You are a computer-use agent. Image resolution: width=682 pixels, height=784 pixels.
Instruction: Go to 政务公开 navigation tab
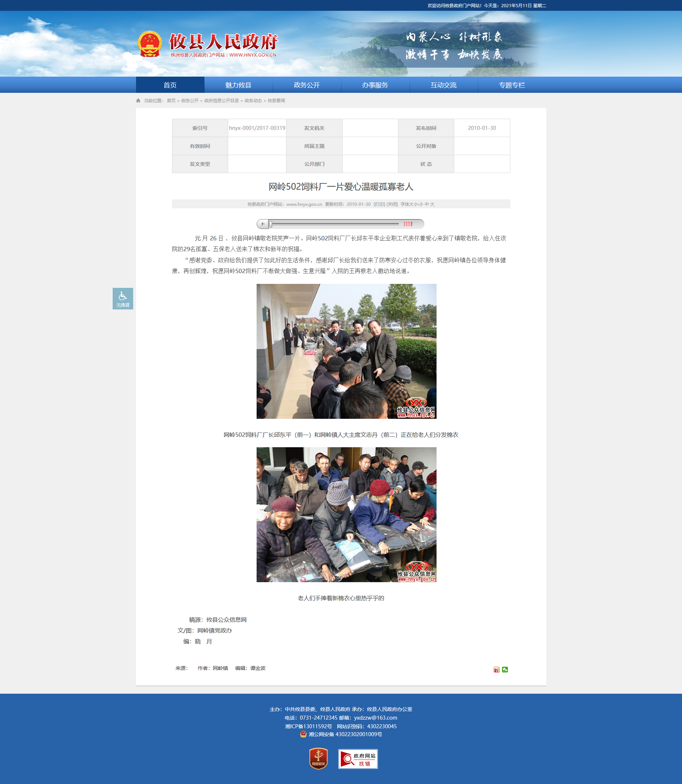[x=307, y=85]
